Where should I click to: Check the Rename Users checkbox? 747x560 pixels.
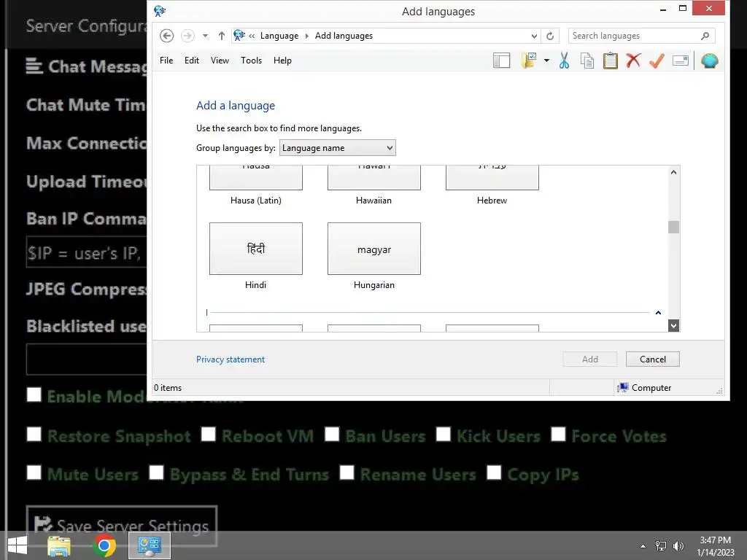pyautogui.click(x=347, y=472)
